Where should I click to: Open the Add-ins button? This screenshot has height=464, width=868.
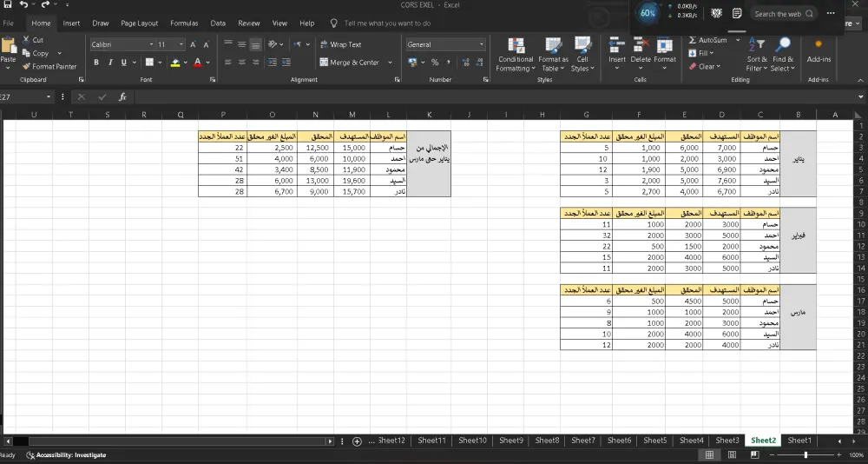[x=819, y=51]
